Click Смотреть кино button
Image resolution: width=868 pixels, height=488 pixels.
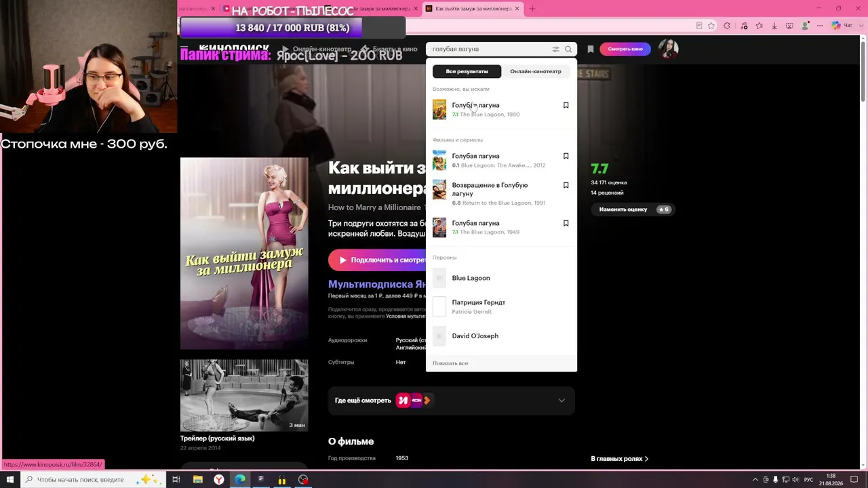(625, 49)
